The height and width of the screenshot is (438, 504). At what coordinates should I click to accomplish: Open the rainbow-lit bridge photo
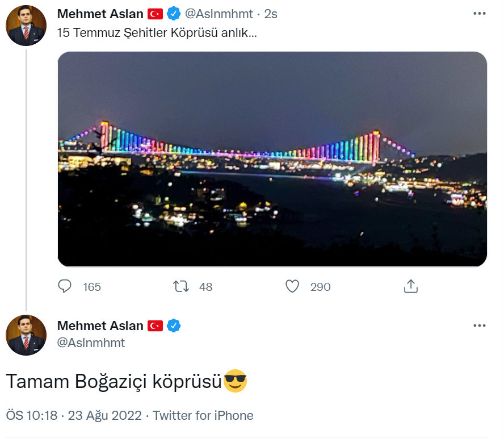click(x=272, y=159)
